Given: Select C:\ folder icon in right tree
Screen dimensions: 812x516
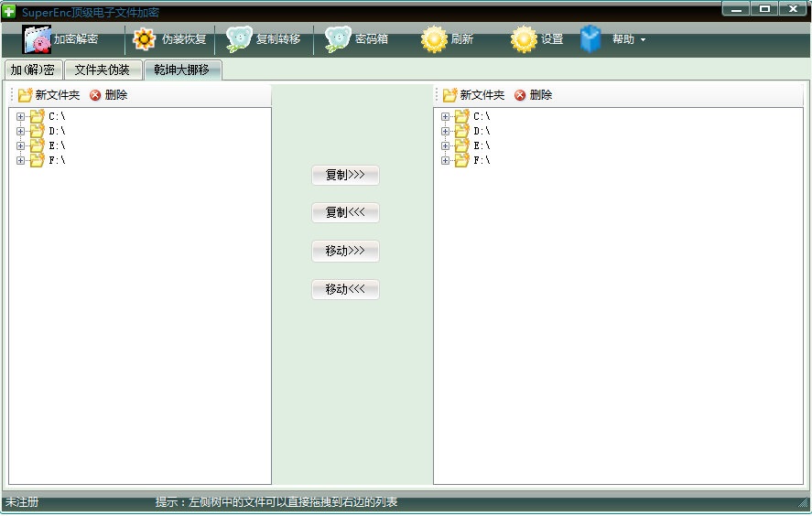Looking at the screenshot, I should (462, 116).
